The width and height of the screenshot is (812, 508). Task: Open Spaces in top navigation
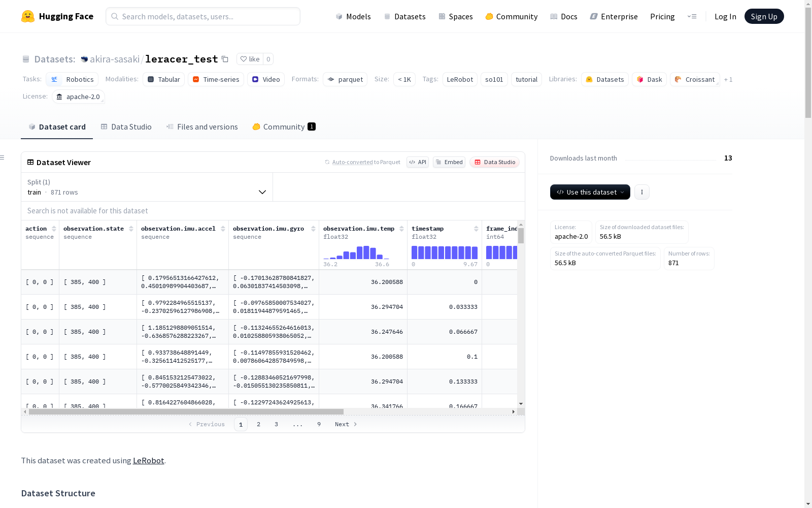456,16
